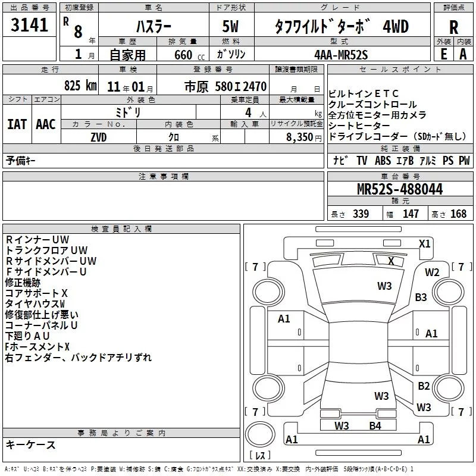Select the inspector note RインナーUW
The height and width of the screenshot is (476, 476).
tap(37, 240)
